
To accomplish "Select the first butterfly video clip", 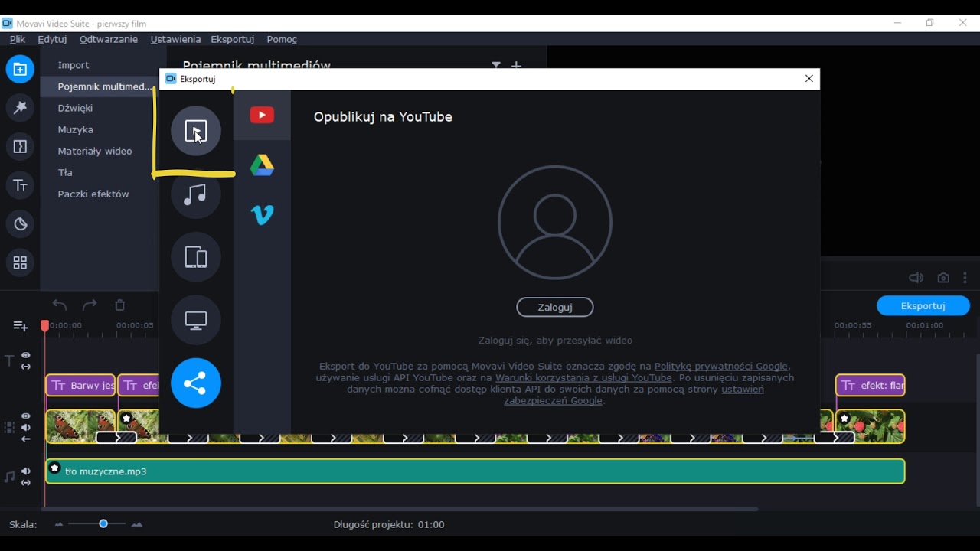I will [80, 426].
